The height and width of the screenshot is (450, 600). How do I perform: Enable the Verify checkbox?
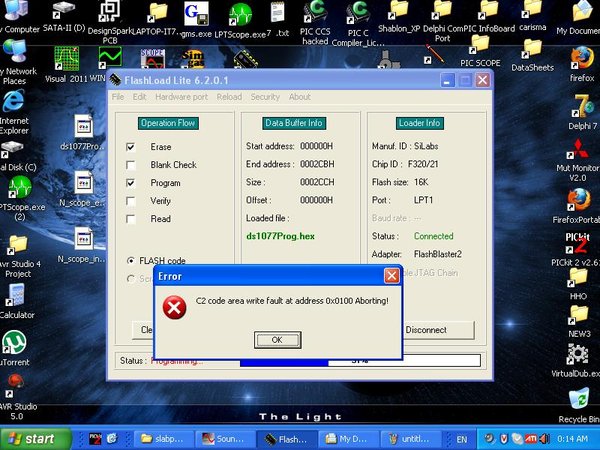point(130,201)
